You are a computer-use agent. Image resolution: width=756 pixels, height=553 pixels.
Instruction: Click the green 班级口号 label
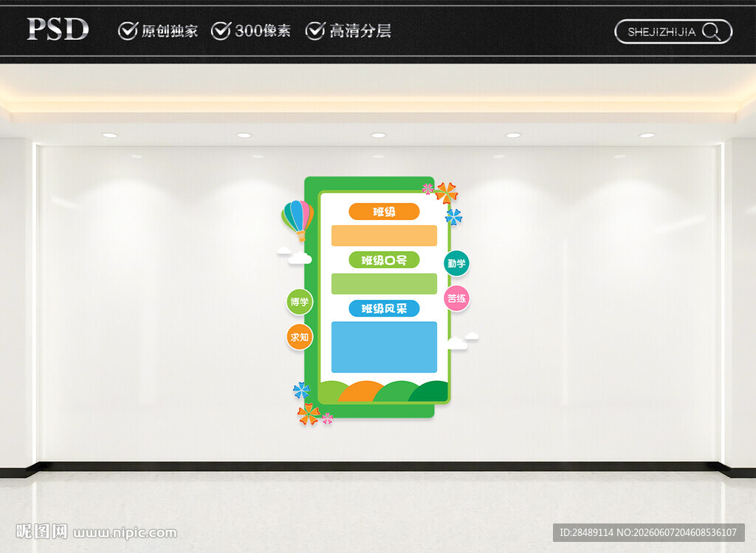[384, 261]
